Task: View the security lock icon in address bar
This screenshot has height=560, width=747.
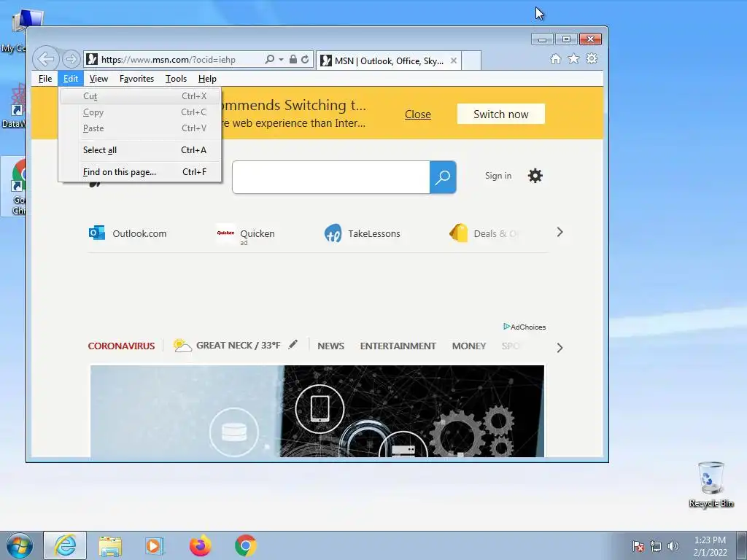Action: (x=293, y=60)
